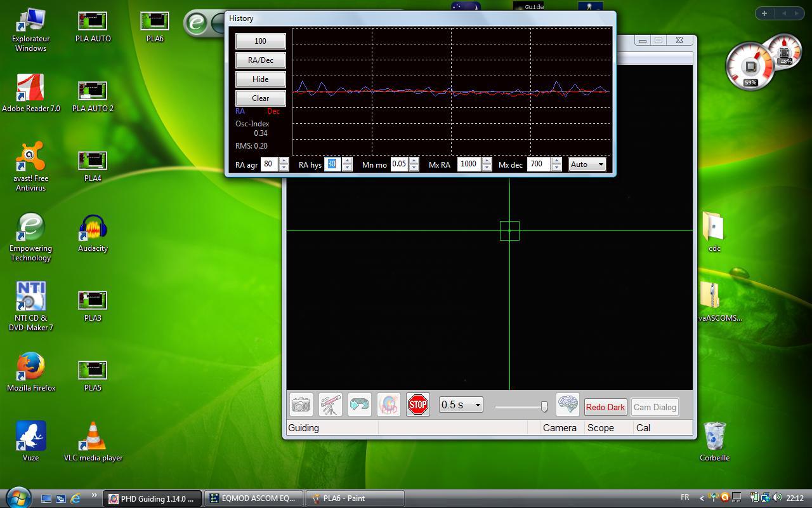Click the telescope connect icon

point(331,404)
